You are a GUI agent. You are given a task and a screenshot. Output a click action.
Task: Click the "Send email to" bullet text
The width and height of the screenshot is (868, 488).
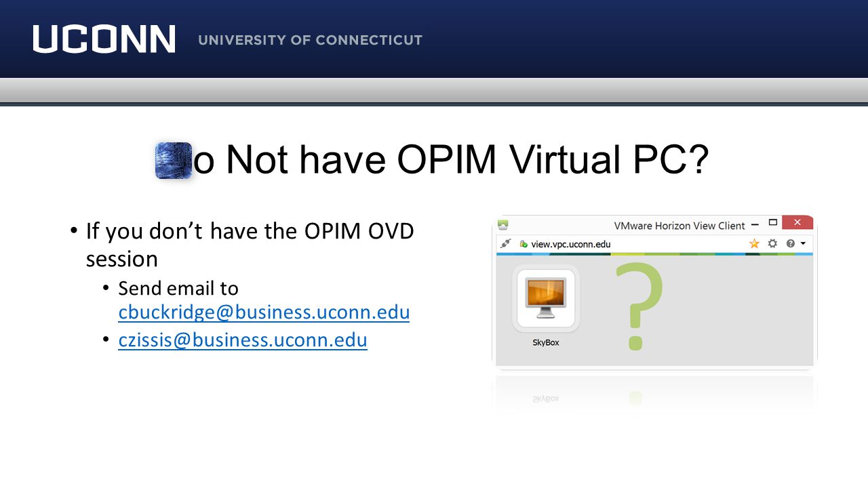[x=178, y=288]
